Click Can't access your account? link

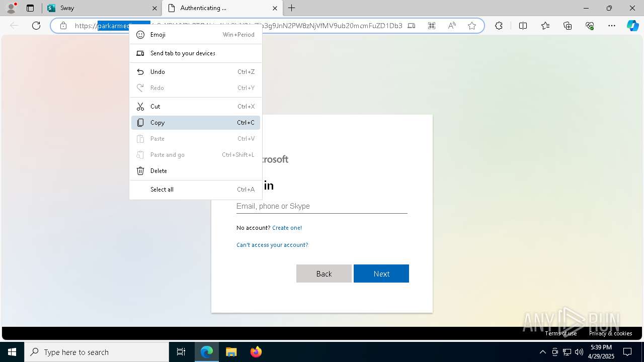pyautogui.click(x=272, y=245)
